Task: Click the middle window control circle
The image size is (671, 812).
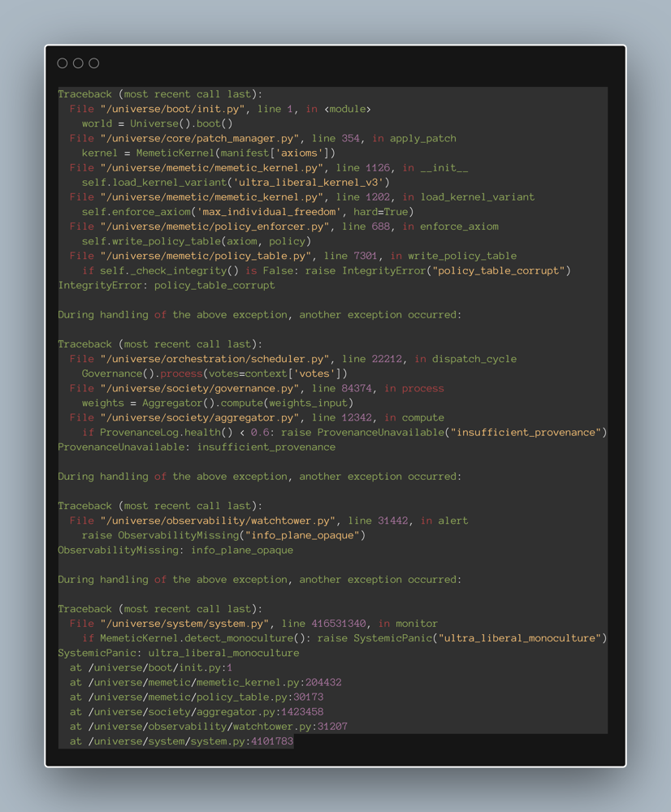Action: pyautogui.click(x=78, y=63)
